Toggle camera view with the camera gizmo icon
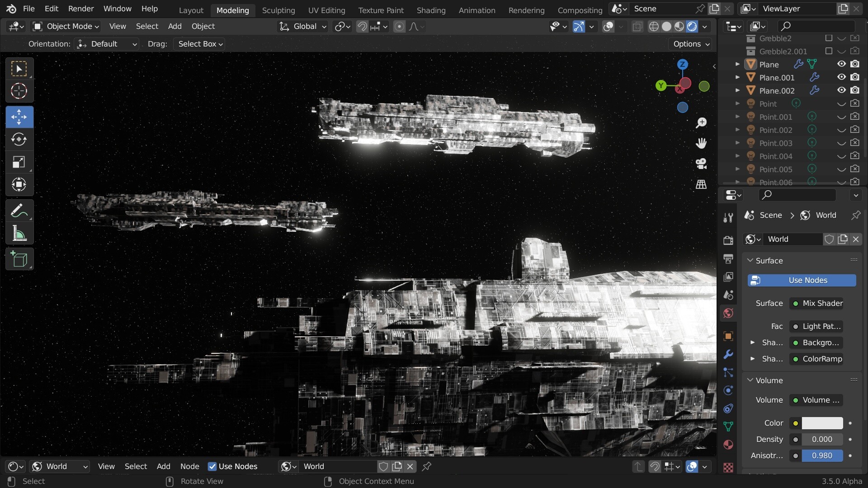The image size is (868, 488). pyautogui.click(x=701, y=164)
